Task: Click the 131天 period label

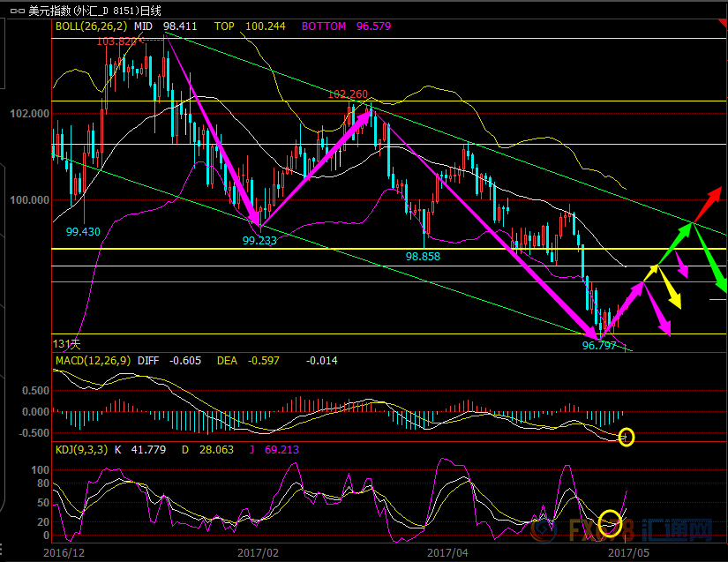Action: pos(66,344)
